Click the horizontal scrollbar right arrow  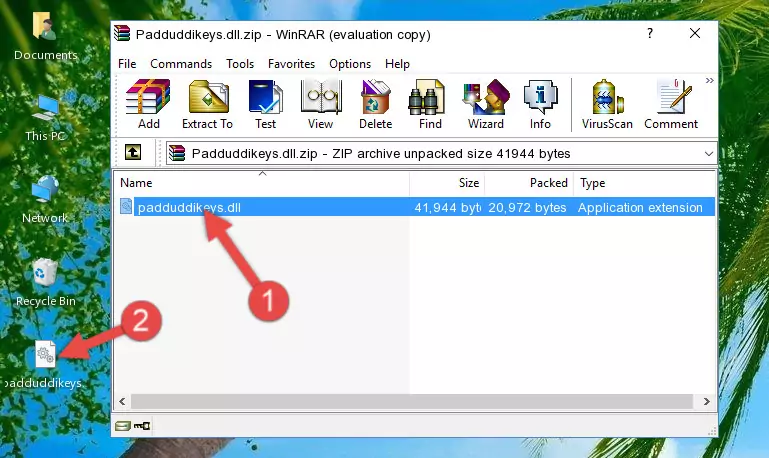pyautogui.click(x=706, y=402)
